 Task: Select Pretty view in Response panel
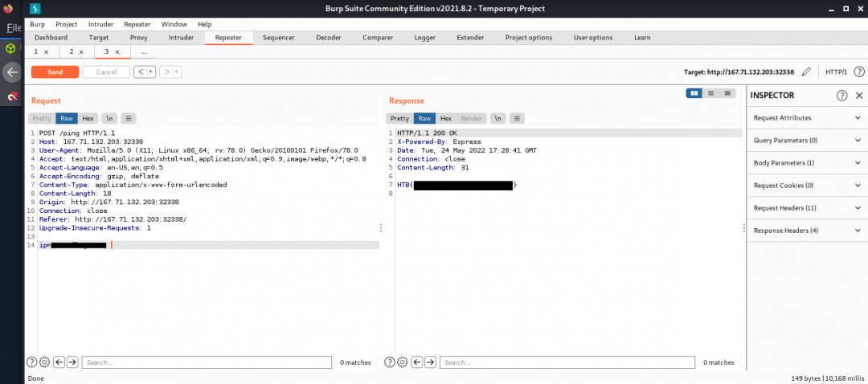point(399,118)
